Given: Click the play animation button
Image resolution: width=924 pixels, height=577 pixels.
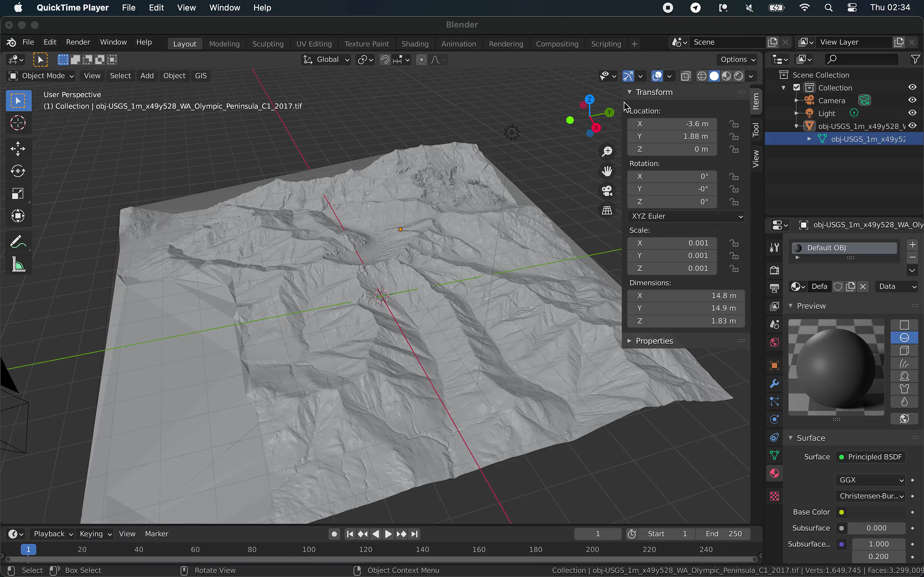Looking at the screenshot, I should click(388, 534).
